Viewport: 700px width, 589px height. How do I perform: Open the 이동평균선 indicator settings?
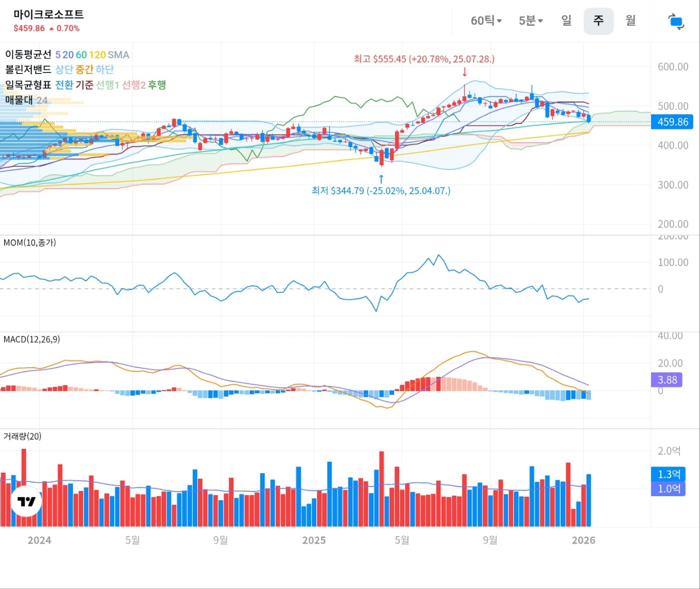click(29, 55)
